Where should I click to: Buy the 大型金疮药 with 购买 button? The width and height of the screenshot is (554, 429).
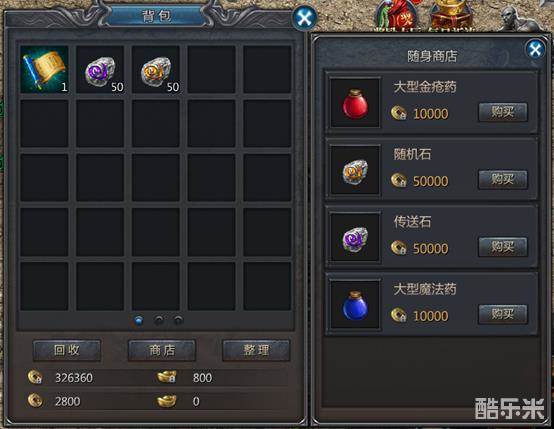pos(503,112)
